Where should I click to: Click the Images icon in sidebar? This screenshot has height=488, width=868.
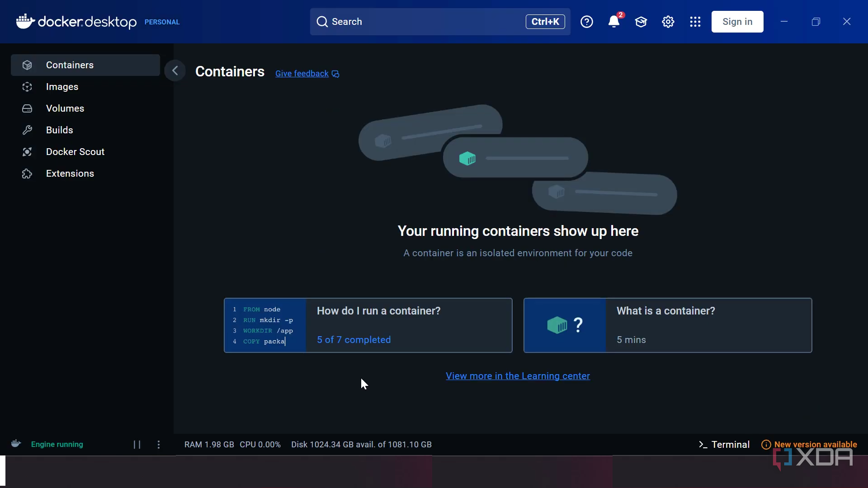pyautogui.click(x=27, y=87)
